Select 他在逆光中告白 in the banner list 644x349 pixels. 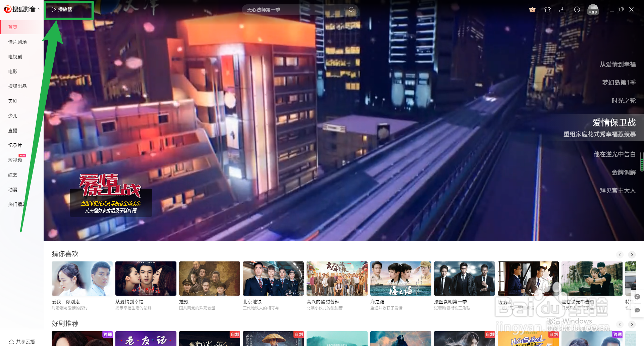(x=614, y=154)
